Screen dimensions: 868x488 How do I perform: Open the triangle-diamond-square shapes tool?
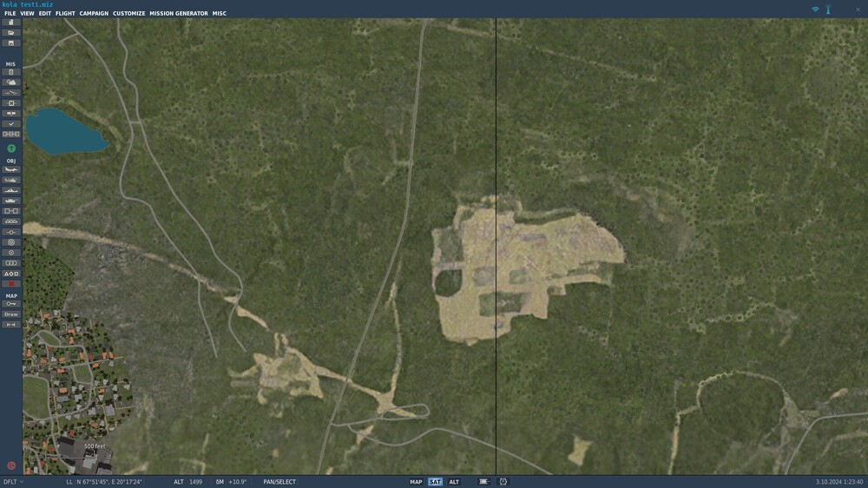(x=11, y=274)
